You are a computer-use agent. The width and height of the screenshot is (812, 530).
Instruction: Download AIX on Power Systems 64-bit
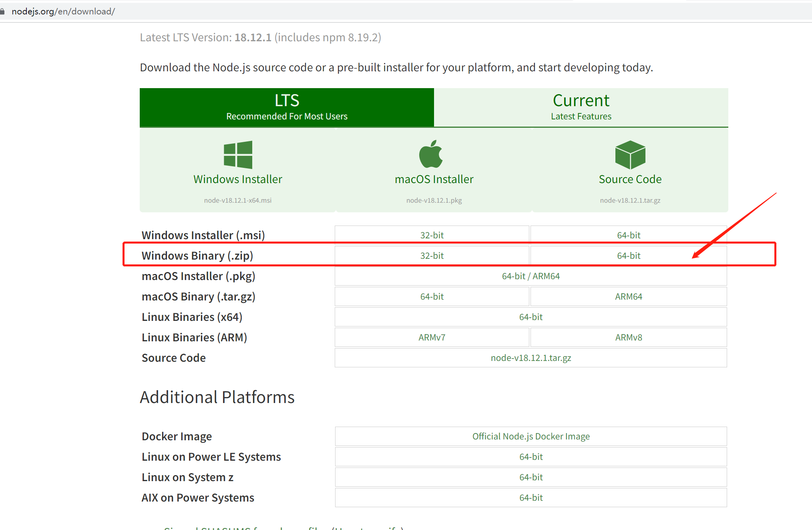pos(531,498)
